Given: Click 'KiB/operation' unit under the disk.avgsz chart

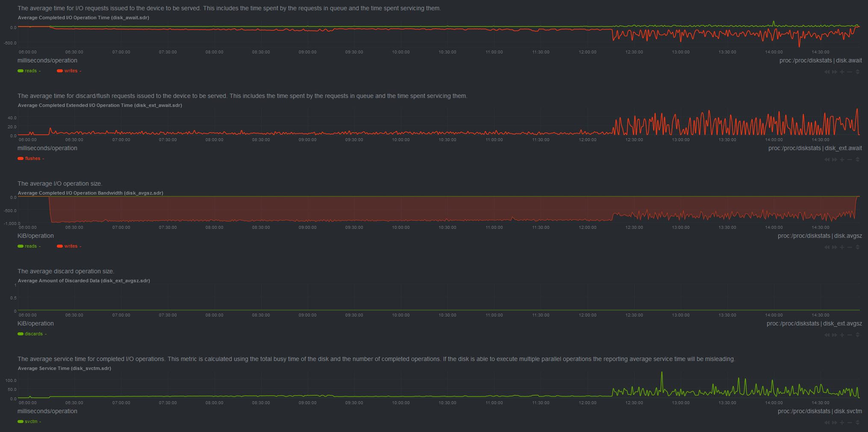Looking at the screenshot, I should coord(35,236).
